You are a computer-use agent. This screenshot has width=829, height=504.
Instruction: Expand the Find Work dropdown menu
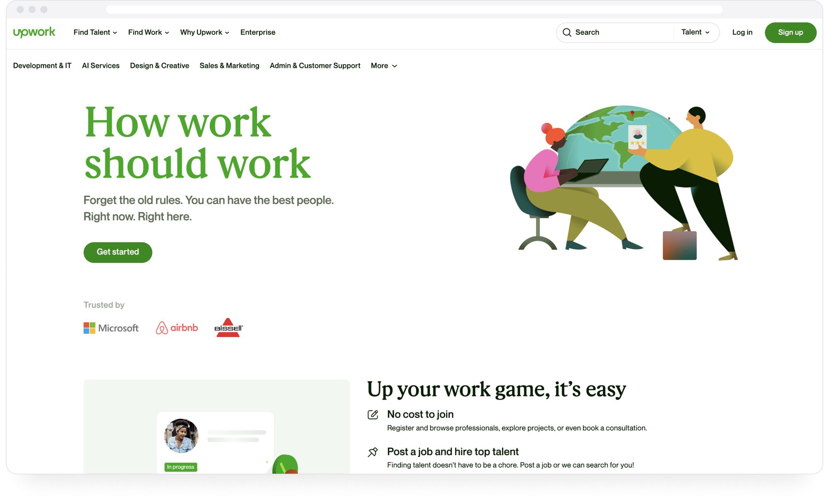[149, 33]
